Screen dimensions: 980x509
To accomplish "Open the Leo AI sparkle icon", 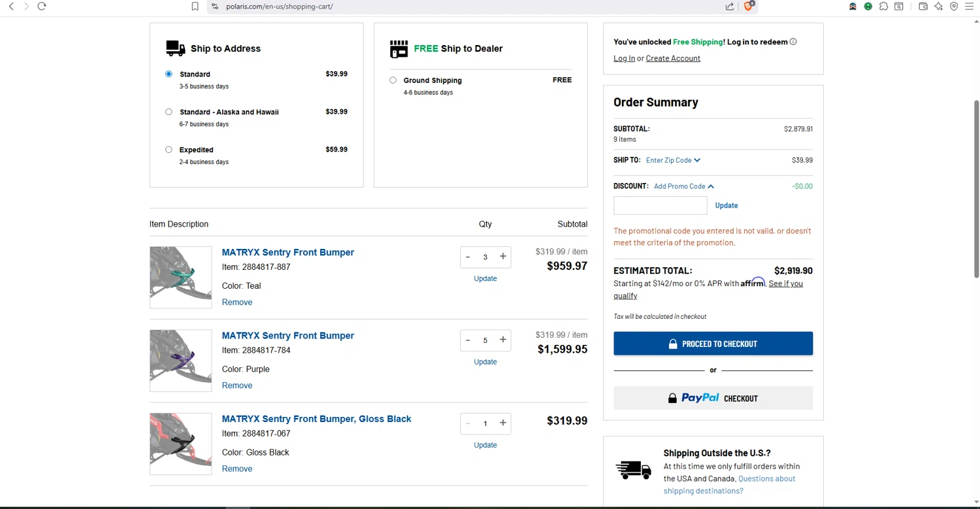I will click(x=939, y=7).
